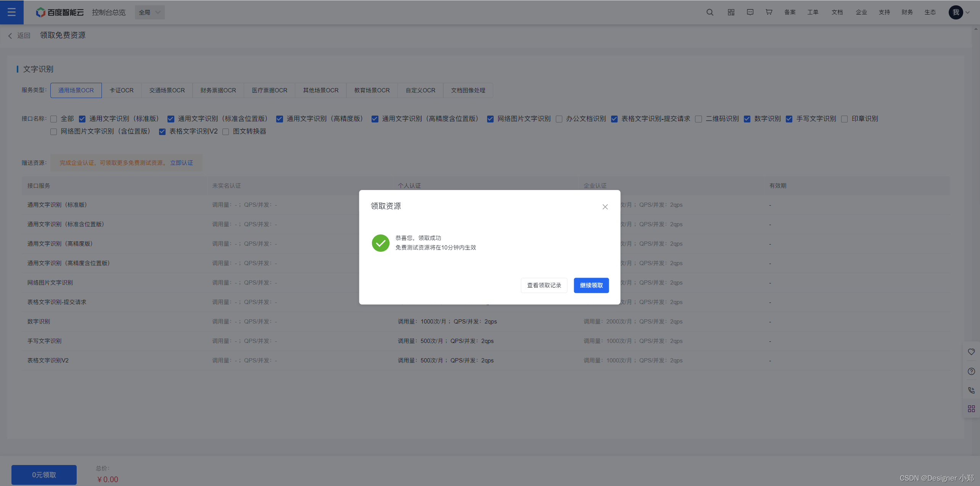980x486 pixels.
Task: Switch to the 交通场景OCR tab
Action: click(x=167, y=90)
